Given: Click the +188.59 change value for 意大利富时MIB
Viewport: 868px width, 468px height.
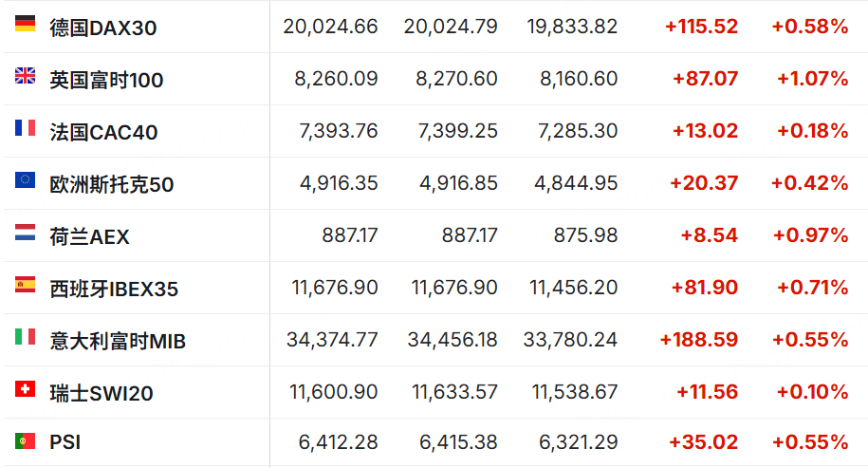Looking at the screenshot, I should 698,340.
